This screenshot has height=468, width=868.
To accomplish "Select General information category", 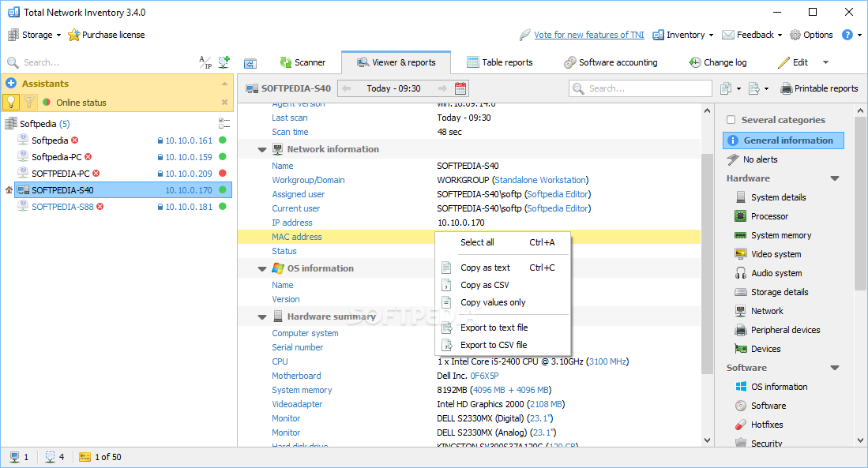I will [x=783, y=140].
